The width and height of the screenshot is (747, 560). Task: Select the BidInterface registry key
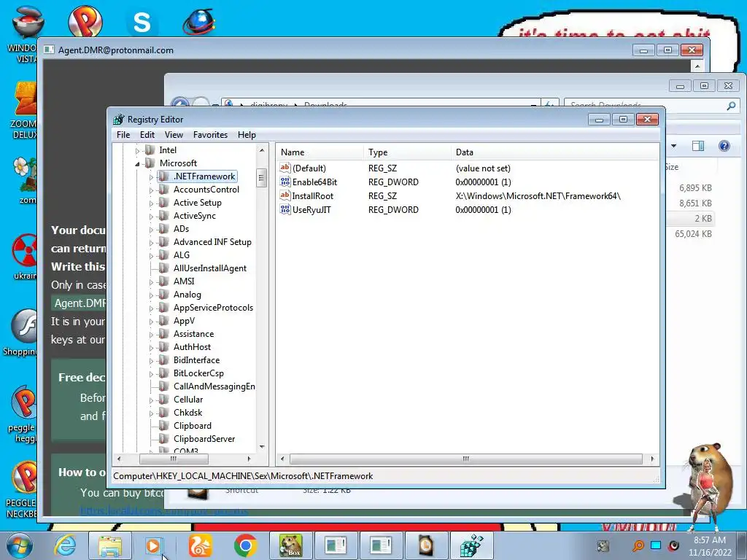tap(196, 360)
